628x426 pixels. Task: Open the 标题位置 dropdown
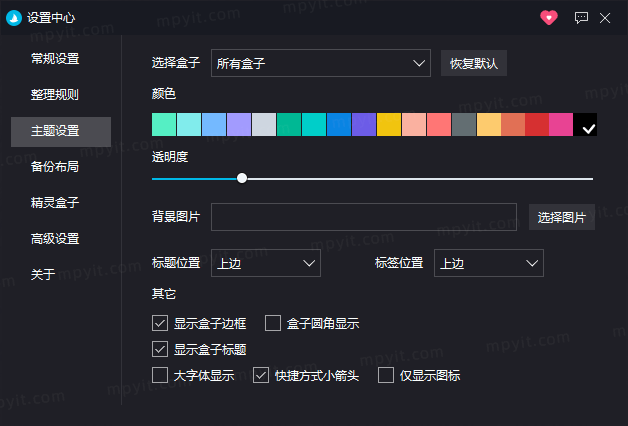coord(266,263)
